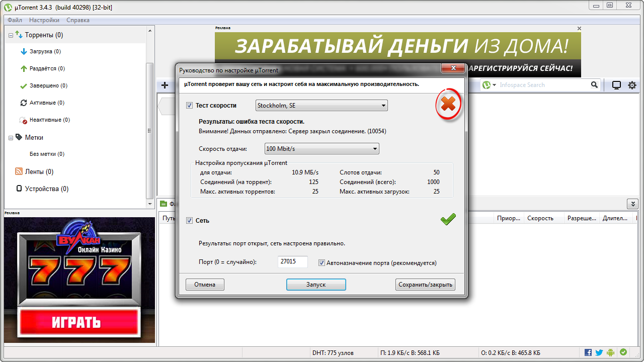Toggle the Сеть checkbox
Image resolution: width=644 pixels, height=362 pixels.
point(190,221)
